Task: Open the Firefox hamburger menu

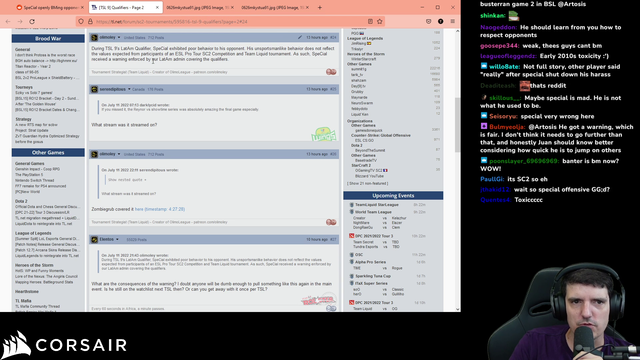Action: tap(453, 22)
